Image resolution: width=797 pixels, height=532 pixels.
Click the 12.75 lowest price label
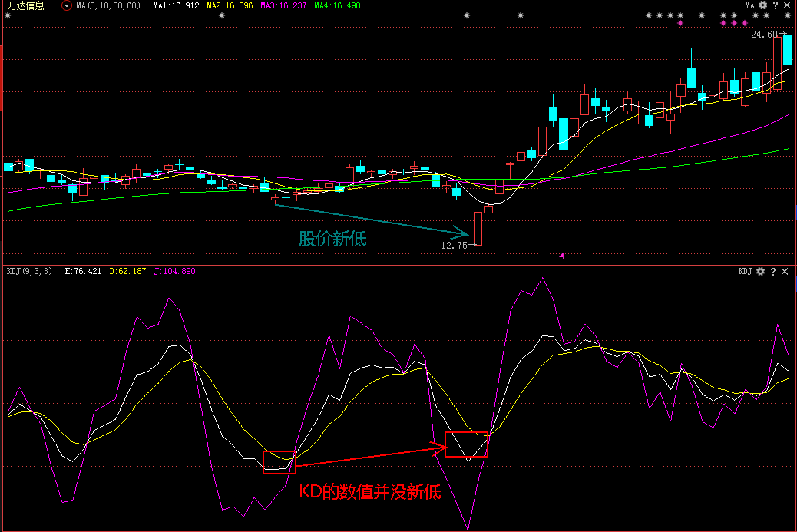[x=453, y=246]
